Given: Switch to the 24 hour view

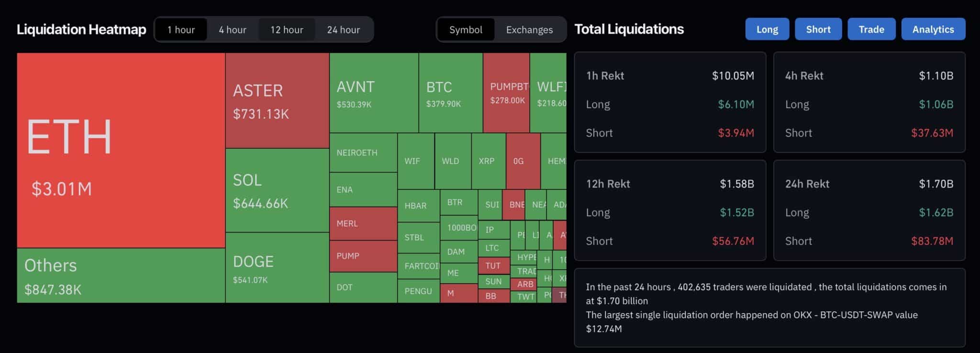Looking at the screenshot, I should point(343,30).
